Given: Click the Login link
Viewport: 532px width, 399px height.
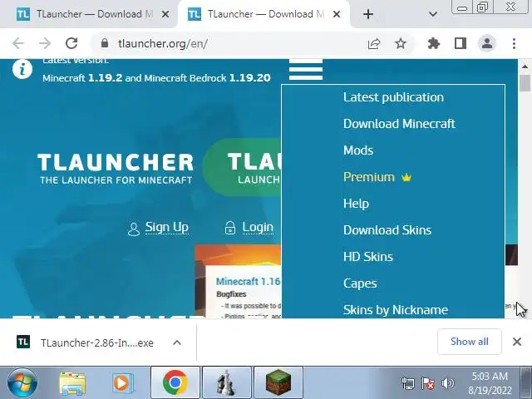Looking at the screenshot, I should tap(258, 227).
